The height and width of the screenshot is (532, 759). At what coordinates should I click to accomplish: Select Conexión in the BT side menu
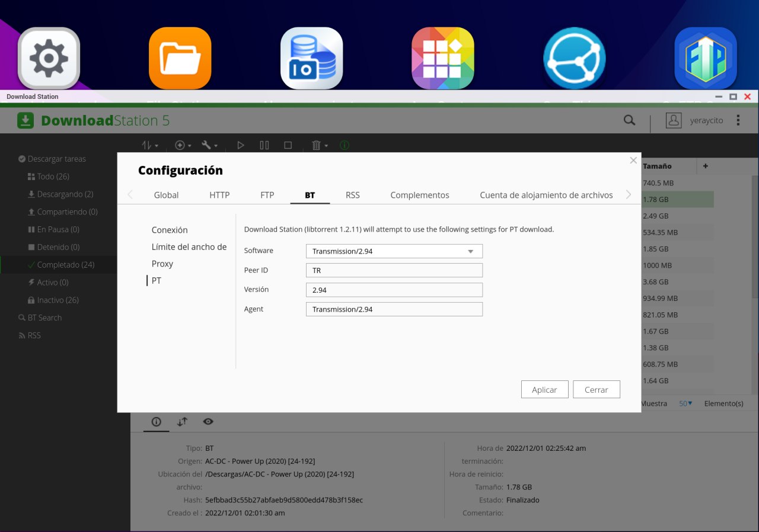170,230
